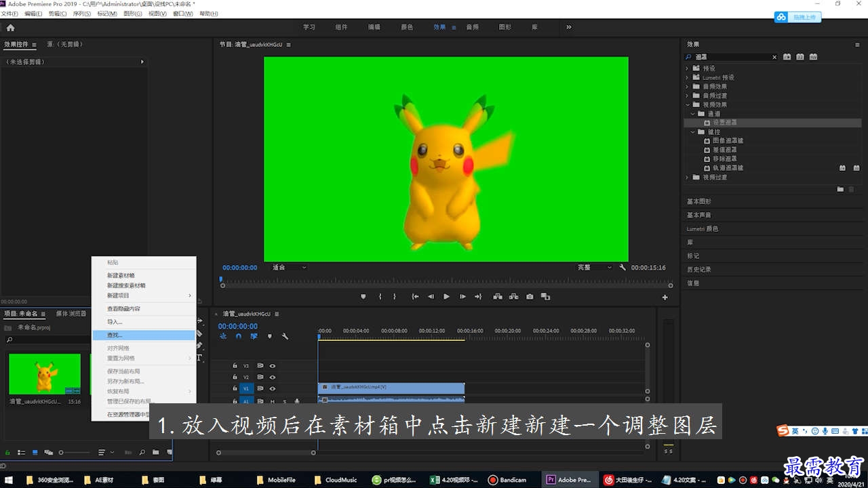This screenshot has height=488, width=868.
Task: Click Add Marker in program monitor controls
Action: pos(363,297)
